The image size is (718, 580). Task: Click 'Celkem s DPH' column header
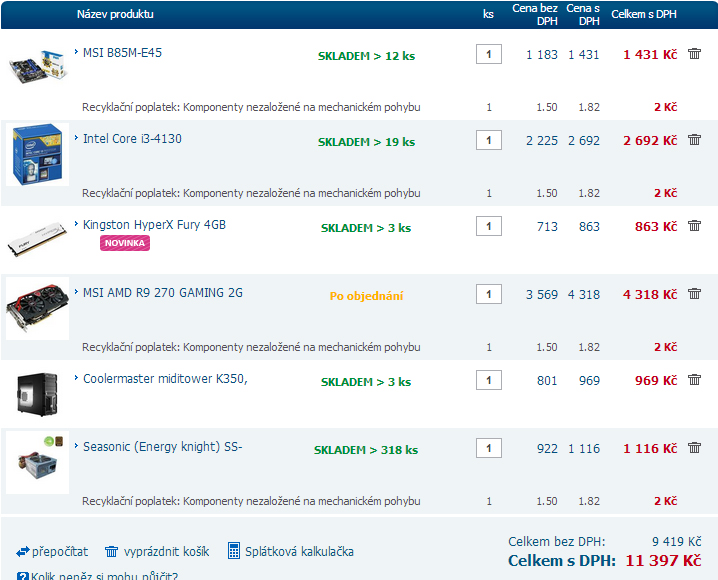click(x=643, y=14)
